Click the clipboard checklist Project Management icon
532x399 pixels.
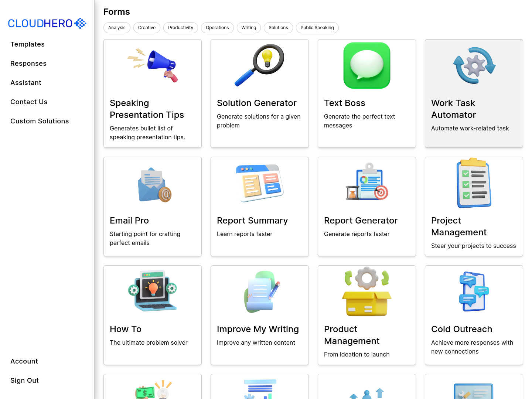[x=474, y=183]
